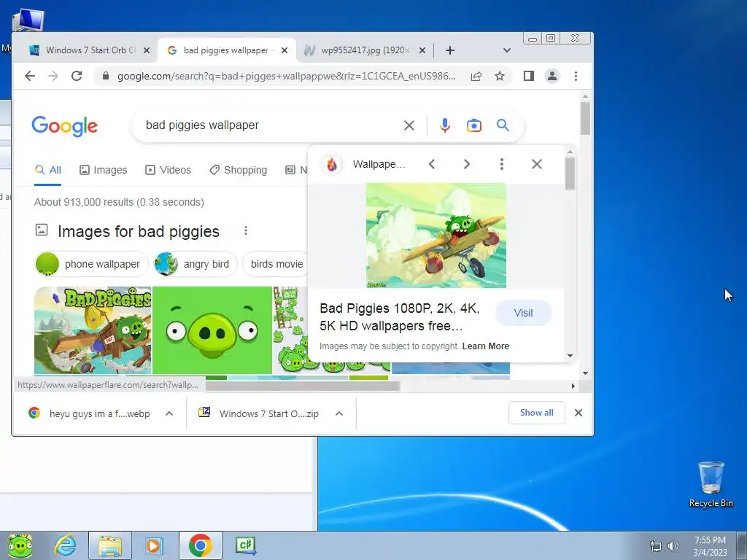Open the Bad Piggies start button in taskbar
The image size is (747, 560).
20,545
